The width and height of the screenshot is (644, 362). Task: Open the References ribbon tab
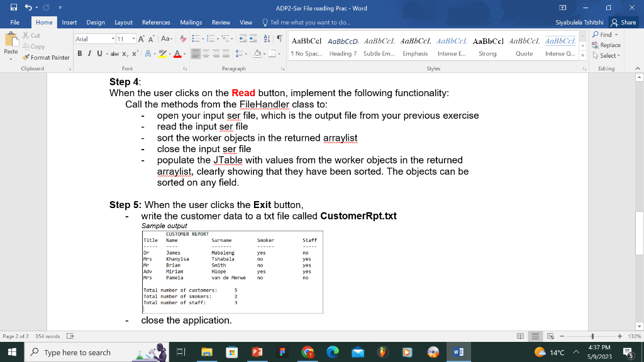pos(156,22)
